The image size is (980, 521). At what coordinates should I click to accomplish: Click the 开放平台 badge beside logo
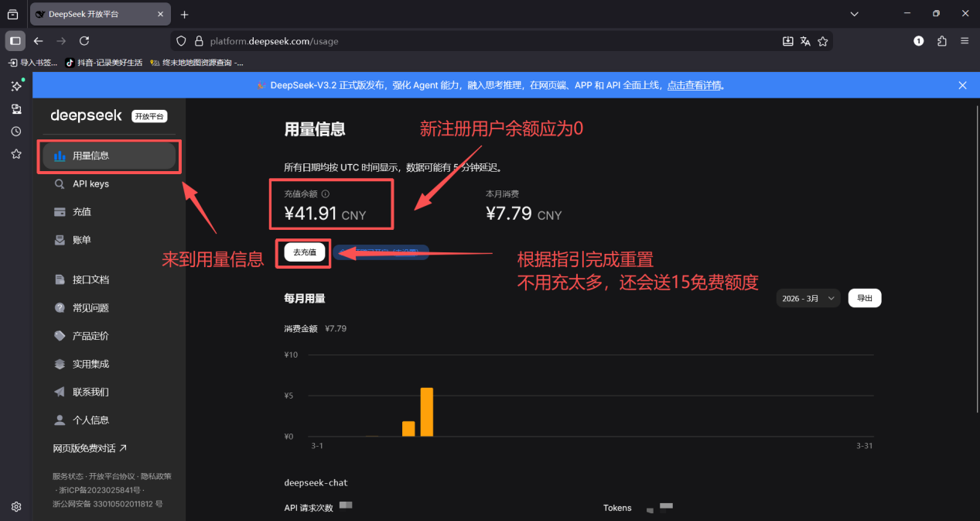[149, 116]
